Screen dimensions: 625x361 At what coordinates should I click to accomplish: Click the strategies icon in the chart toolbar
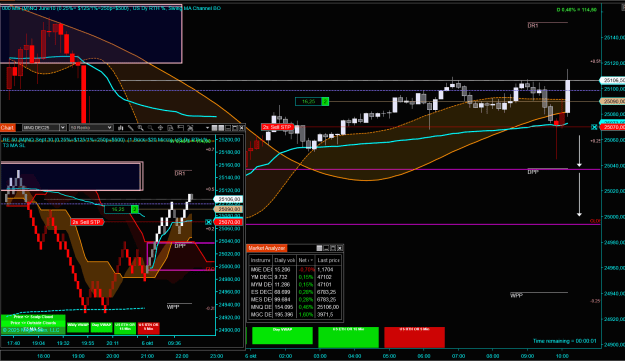click(190, 128)
